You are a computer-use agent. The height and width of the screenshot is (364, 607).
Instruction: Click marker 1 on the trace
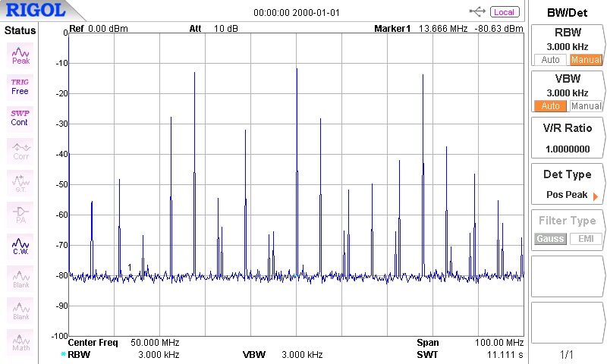[131, 268]
